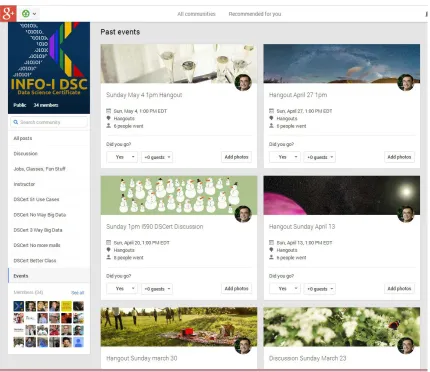Open Yes dropdown for April 13 event

tap(285, 289)
